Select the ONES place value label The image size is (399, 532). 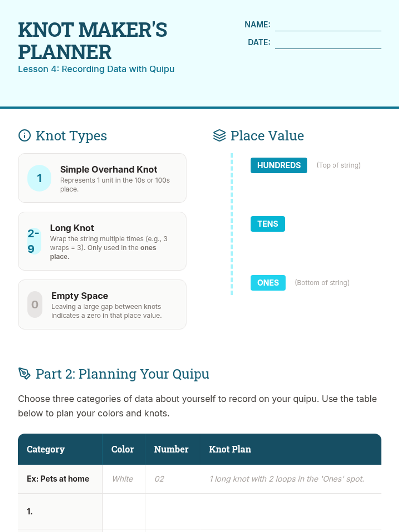pos(268,283)
